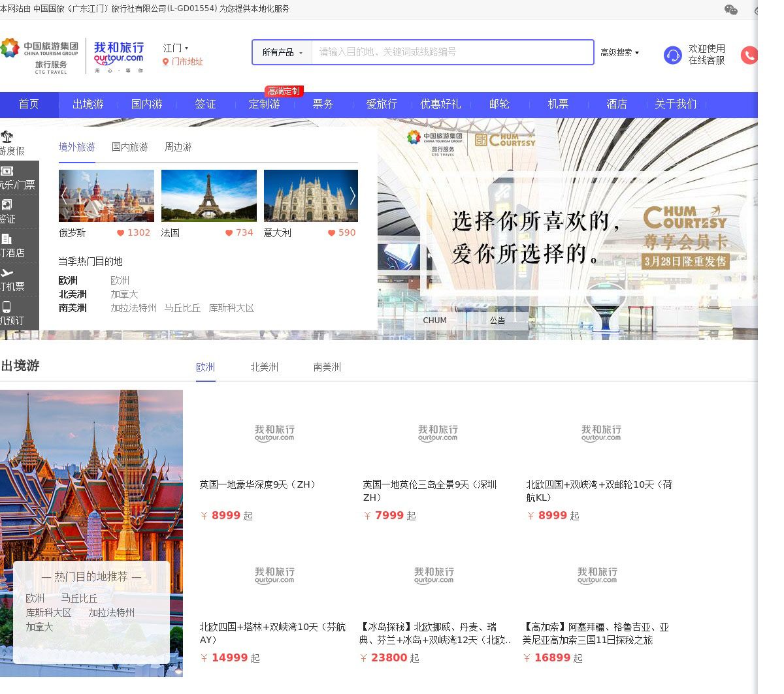The image size is (784, 694).
Task: Click the hotel booking sidebar icon
Action: pos(7,239)
